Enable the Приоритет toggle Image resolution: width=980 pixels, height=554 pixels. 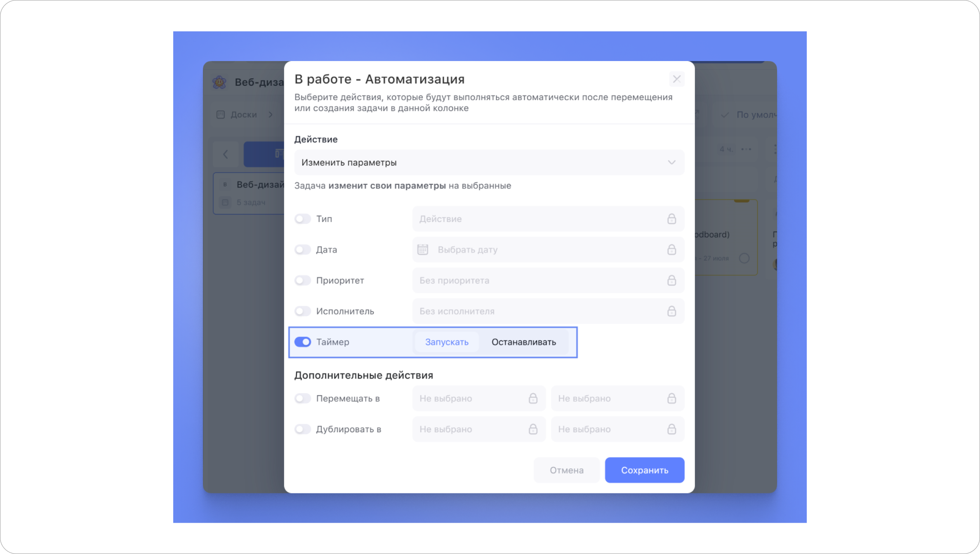point(302,281)
